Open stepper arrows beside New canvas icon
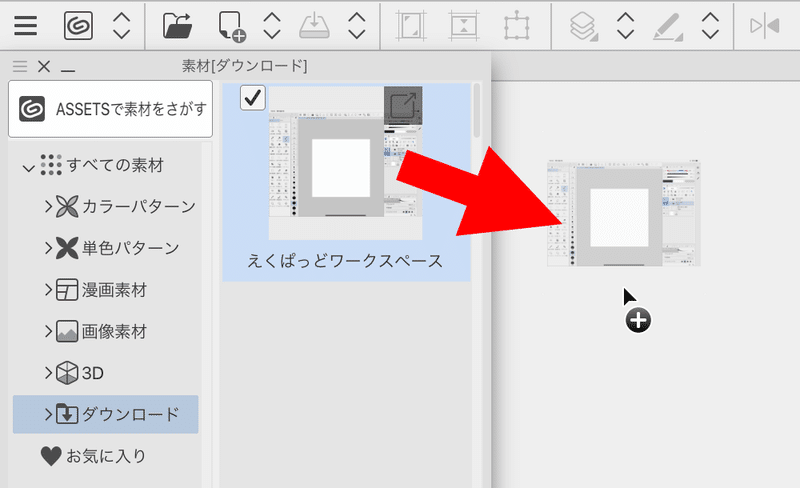The height and width of the screenshot is (488, 800). tap(272, 26)
